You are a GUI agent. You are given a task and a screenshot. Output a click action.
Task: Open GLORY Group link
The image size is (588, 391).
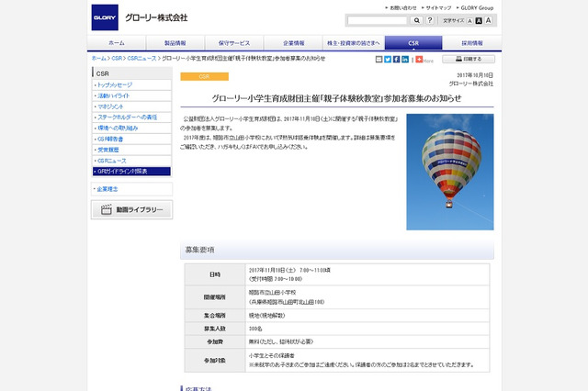pyautogui.click(x=475, y=8)
